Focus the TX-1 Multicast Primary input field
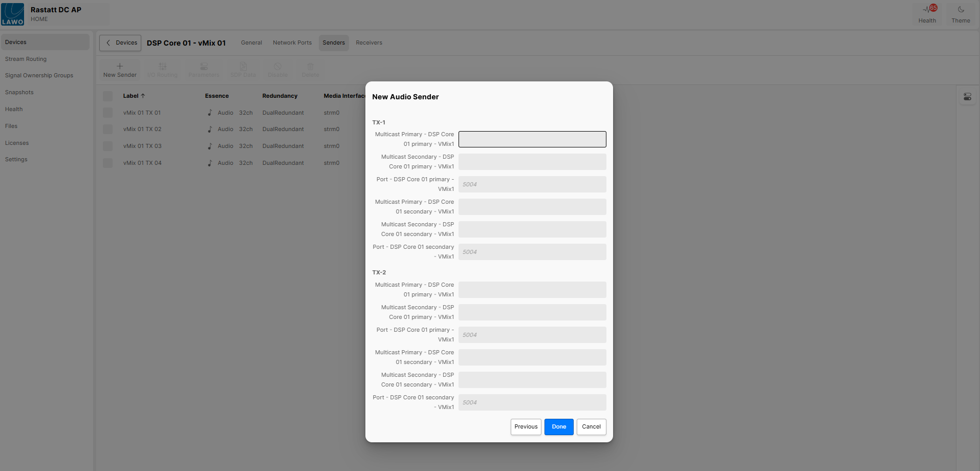Screen dimensions: 980x471 coord(532,139)
